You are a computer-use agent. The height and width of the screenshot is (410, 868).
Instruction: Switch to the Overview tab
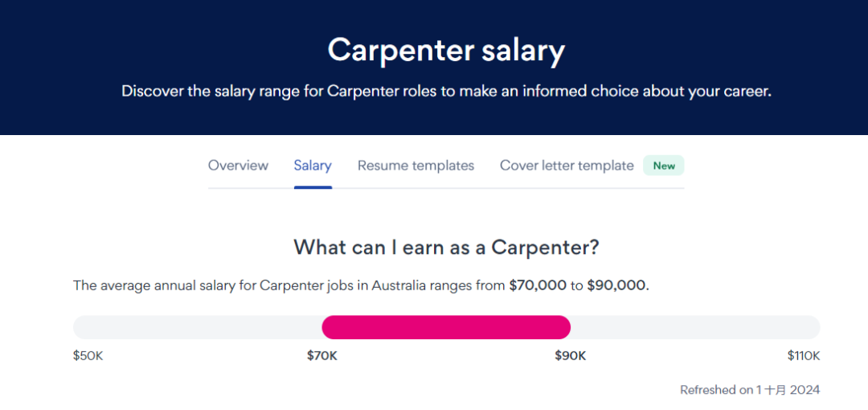pos(238,165)
